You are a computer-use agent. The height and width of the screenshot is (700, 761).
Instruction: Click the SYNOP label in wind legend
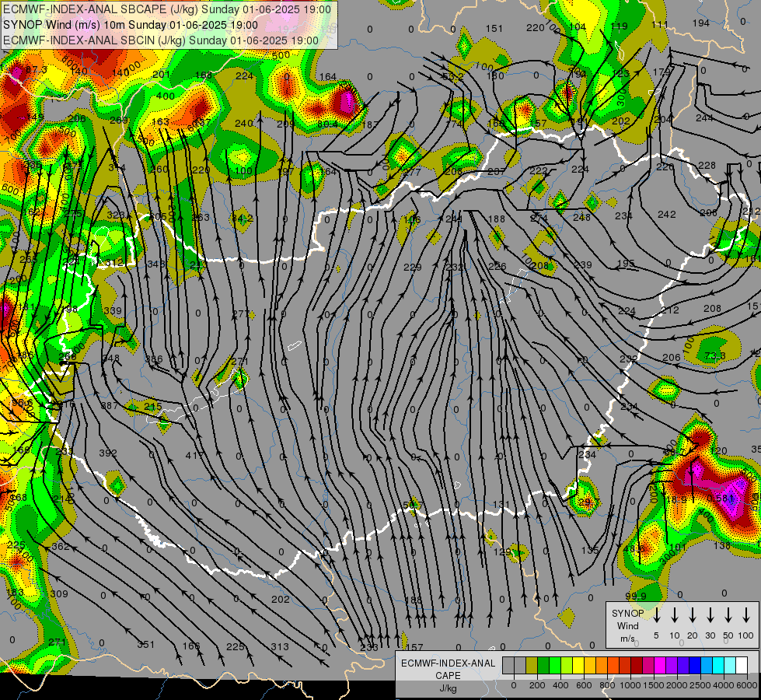coord(627,613)
